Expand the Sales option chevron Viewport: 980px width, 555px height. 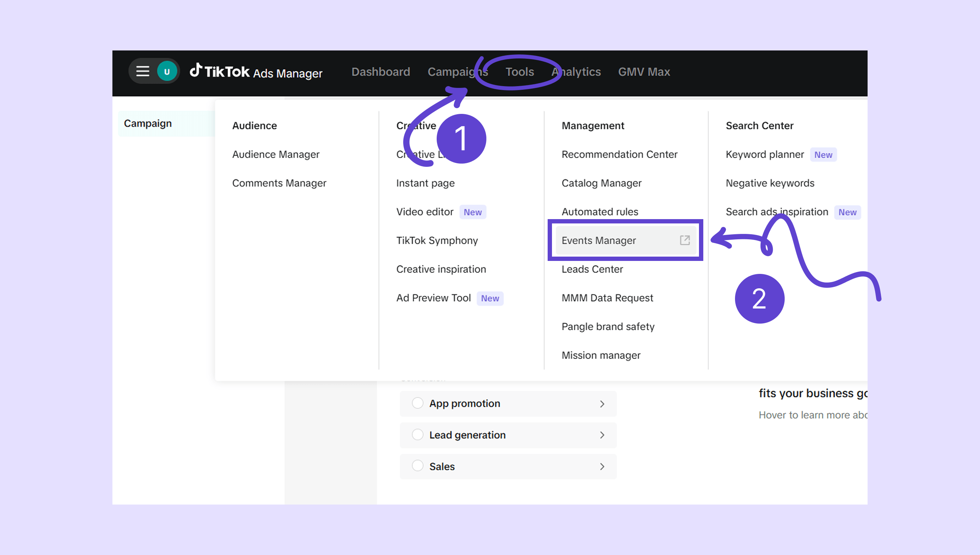pyautogui.click(x=602, y=467)
